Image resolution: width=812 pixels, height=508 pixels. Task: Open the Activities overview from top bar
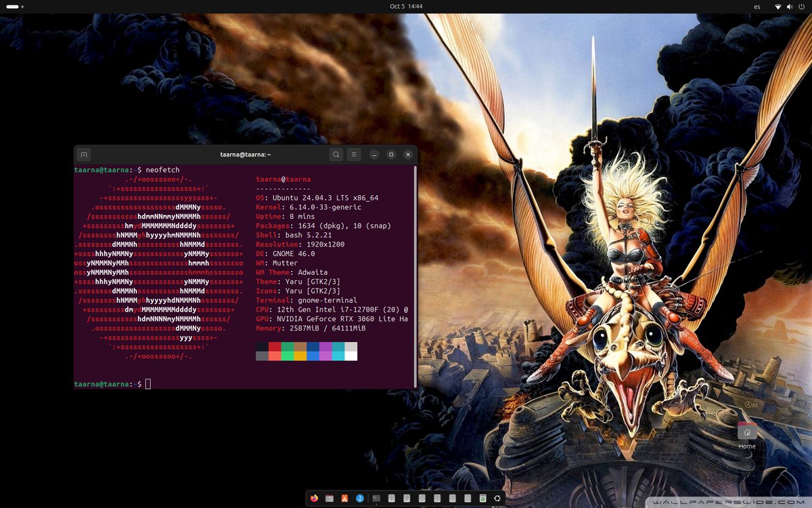tap(14, 6)
